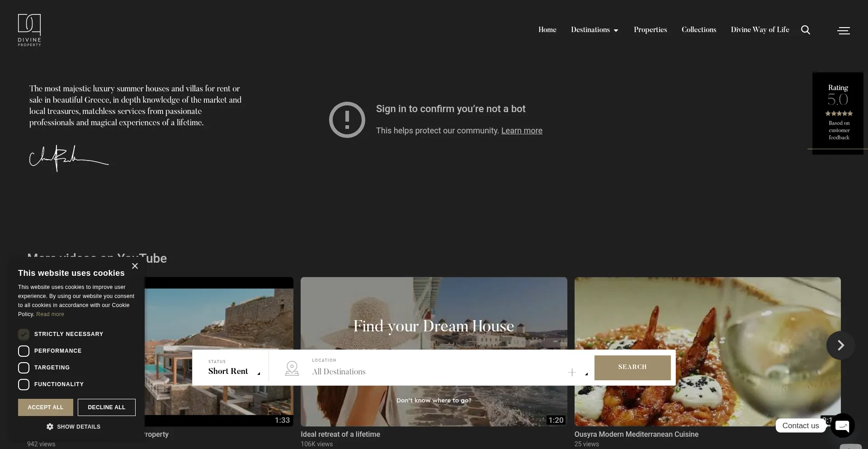The height and width of the screenshot is (449, 868).
Task: Open the hamburger menu icon
Action: tap(843, 30)
